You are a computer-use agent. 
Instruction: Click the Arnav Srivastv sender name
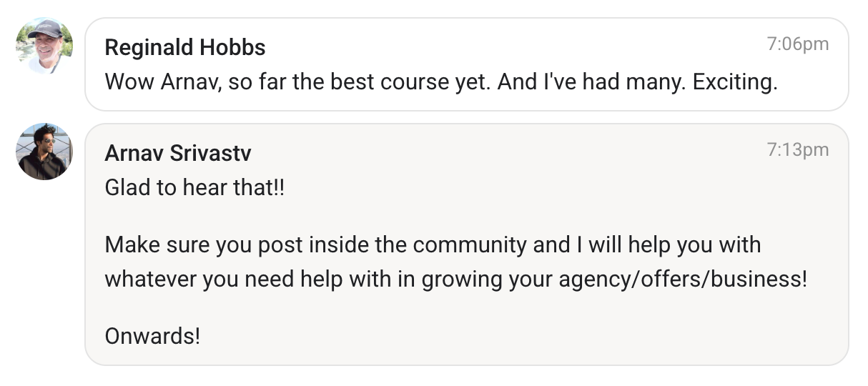click(x=177, y=153)
